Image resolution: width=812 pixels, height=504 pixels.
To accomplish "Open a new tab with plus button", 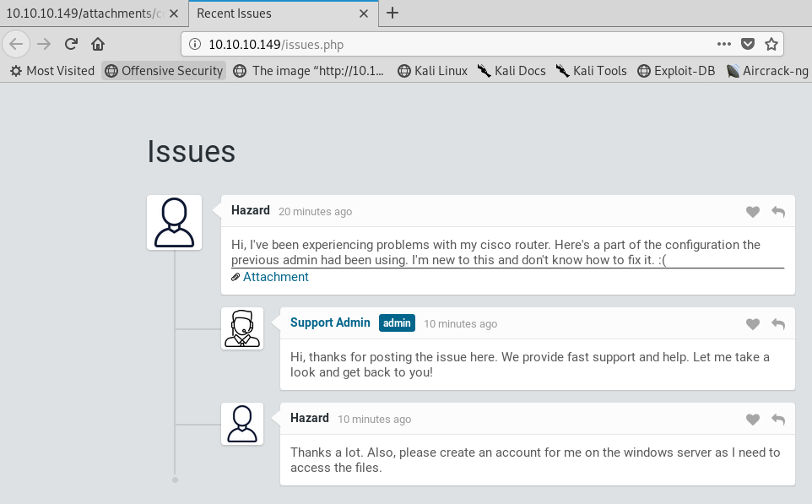I will pyautogui.click(x=392, y=13).
